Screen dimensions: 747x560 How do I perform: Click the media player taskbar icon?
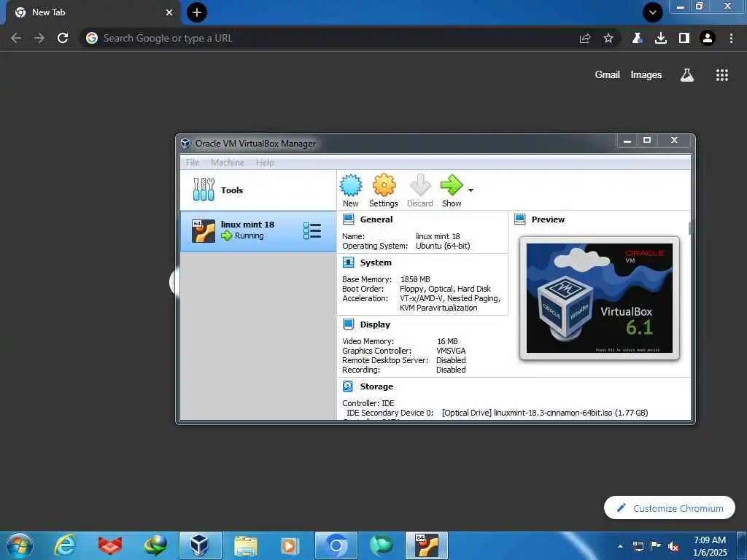[x=290, y=545]
